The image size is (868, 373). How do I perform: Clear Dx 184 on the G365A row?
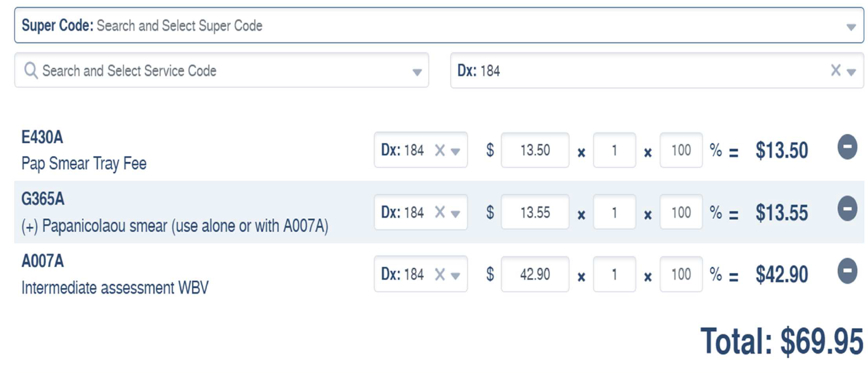[440, 212]
